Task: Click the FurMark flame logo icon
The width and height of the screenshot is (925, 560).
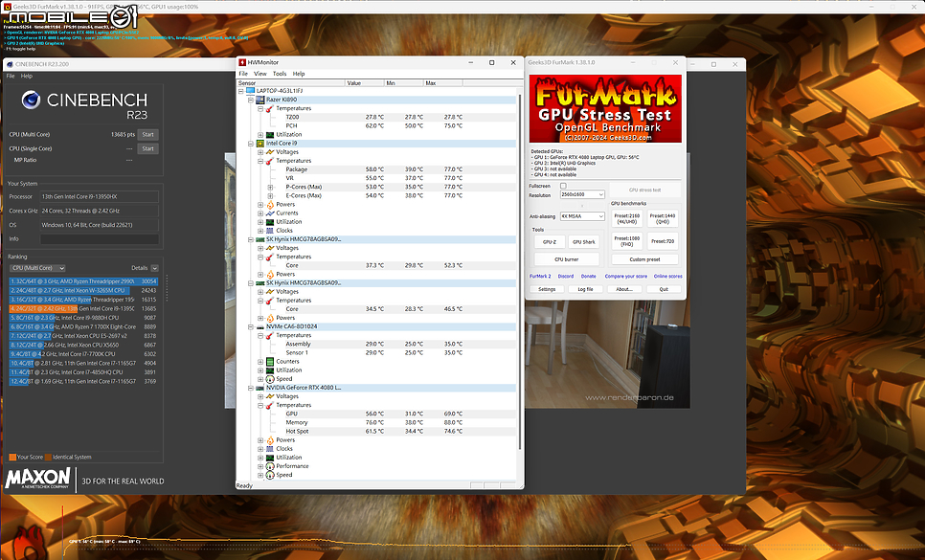Action: coord(27,543)
